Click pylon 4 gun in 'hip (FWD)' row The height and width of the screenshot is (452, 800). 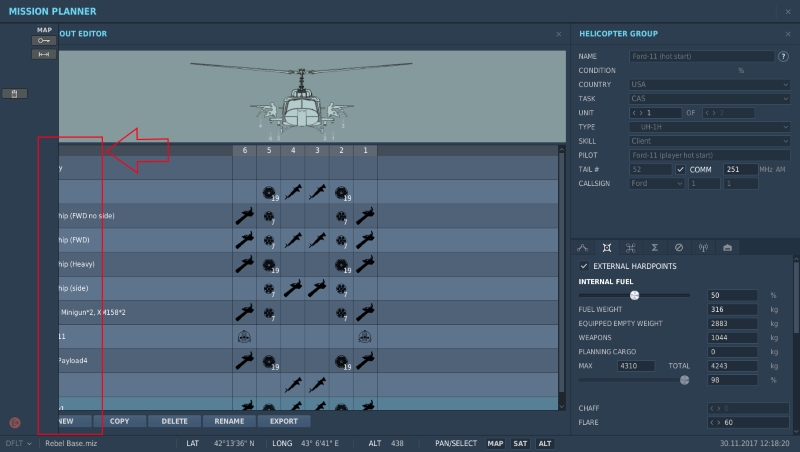tap(293, 240)
